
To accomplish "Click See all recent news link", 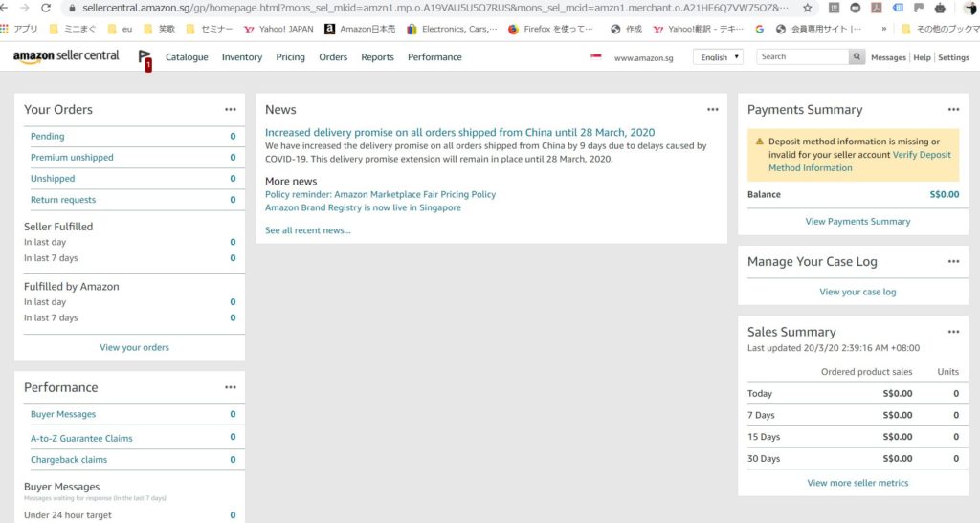I will (307, 230).
